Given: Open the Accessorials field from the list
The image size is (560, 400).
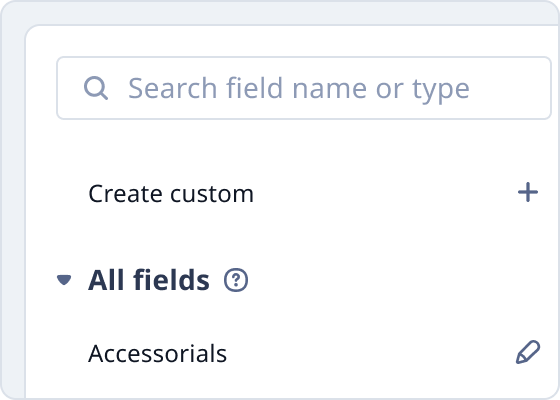Looking at the screenshot, I should point(157,354).
